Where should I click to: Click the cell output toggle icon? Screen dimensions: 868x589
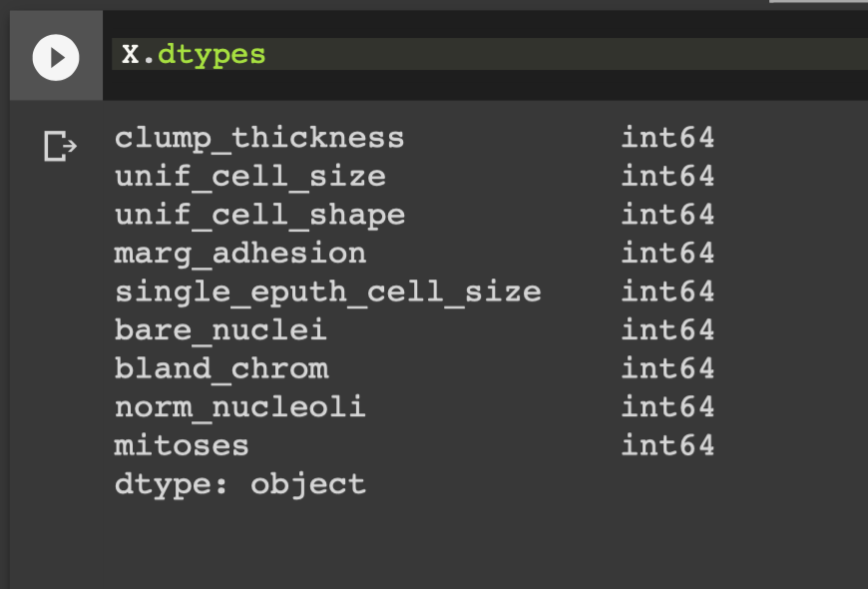coord(60,147)
